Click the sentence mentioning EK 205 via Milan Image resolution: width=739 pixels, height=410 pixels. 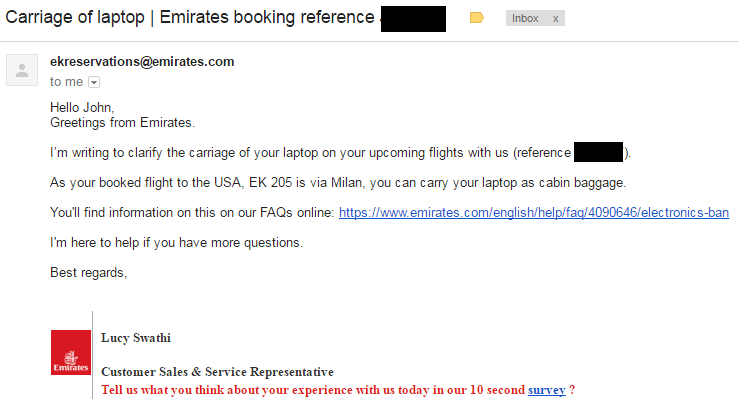point(338,183)
